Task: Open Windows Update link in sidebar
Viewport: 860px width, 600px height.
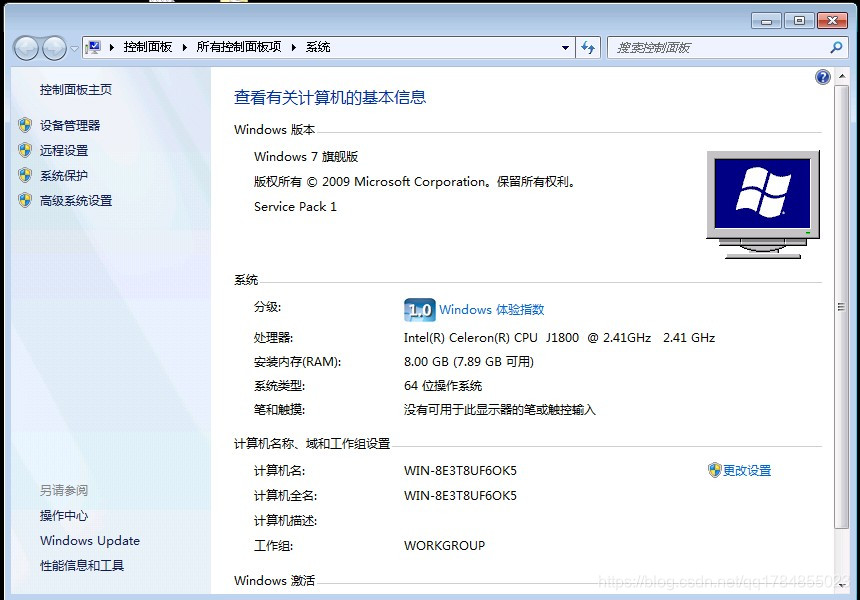Action: [90, 541]
